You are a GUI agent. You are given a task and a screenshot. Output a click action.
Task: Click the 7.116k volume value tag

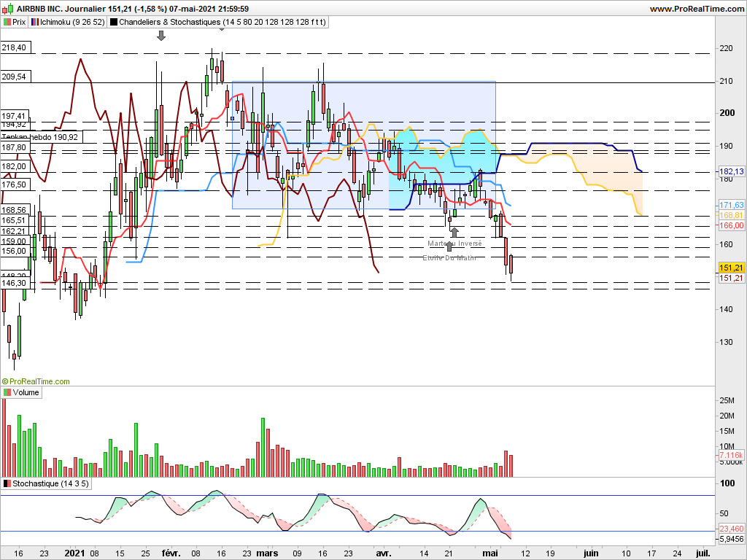(731, 455)
